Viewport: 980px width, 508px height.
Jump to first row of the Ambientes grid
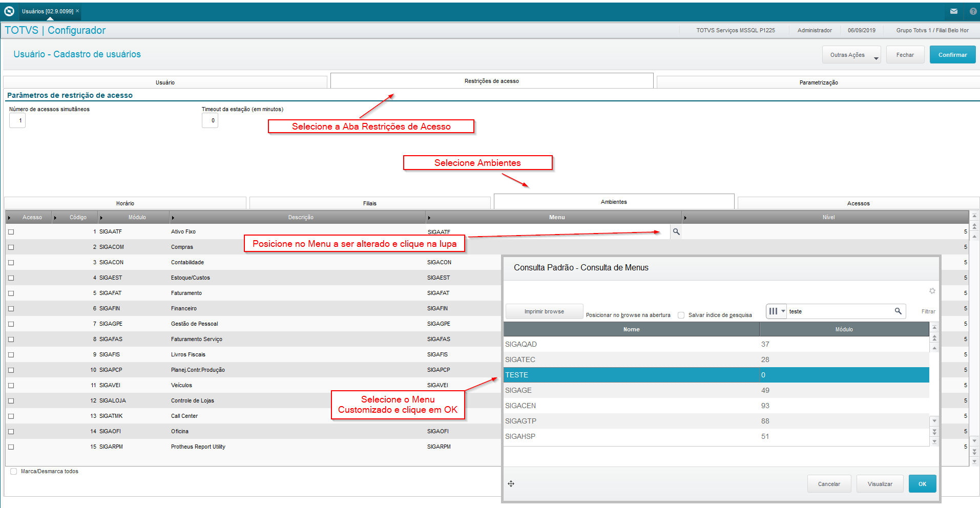pyautogui.click(x=974, y=216)
